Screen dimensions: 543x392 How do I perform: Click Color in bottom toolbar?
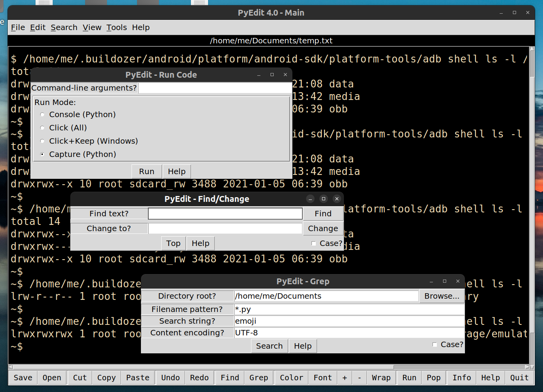[x=292, y=378]
